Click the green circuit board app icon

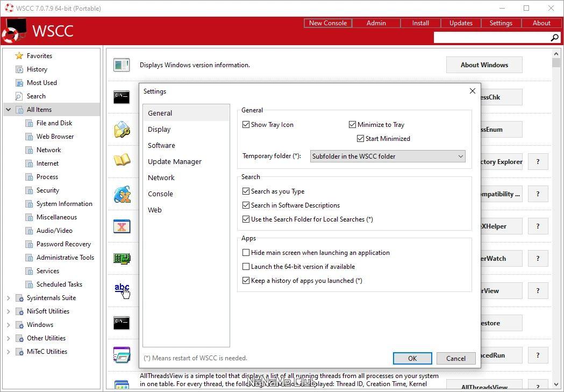click(x=122, y=258)
